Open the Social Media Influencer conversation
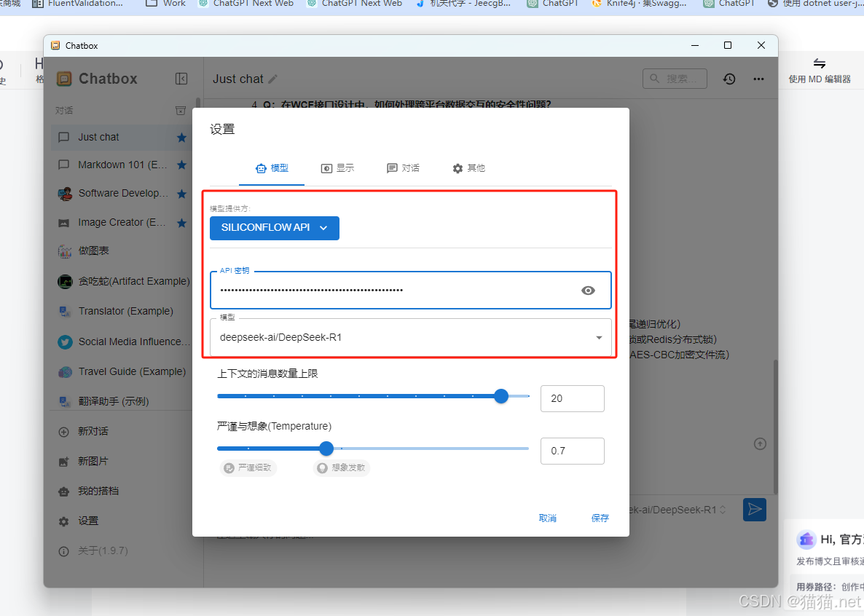The height and width of the screenshot is (616, 864). point(121,341)
